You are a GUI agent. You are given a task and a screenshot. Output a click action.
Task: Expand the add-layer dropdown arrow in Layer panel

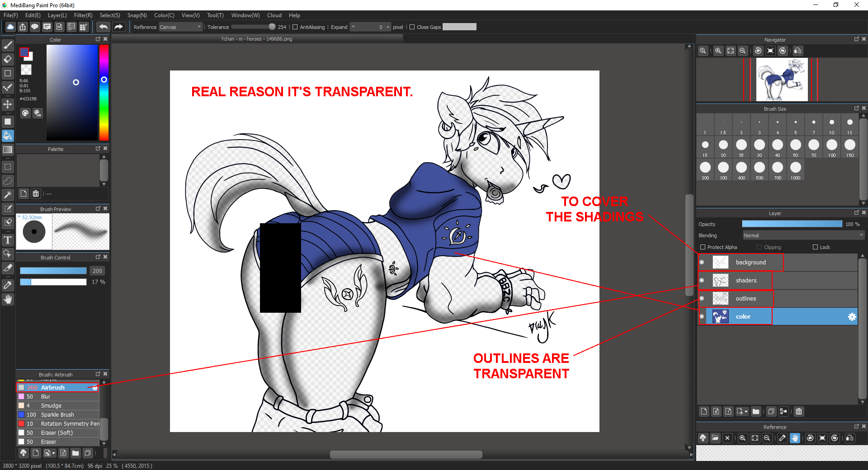tap(746, 411)
